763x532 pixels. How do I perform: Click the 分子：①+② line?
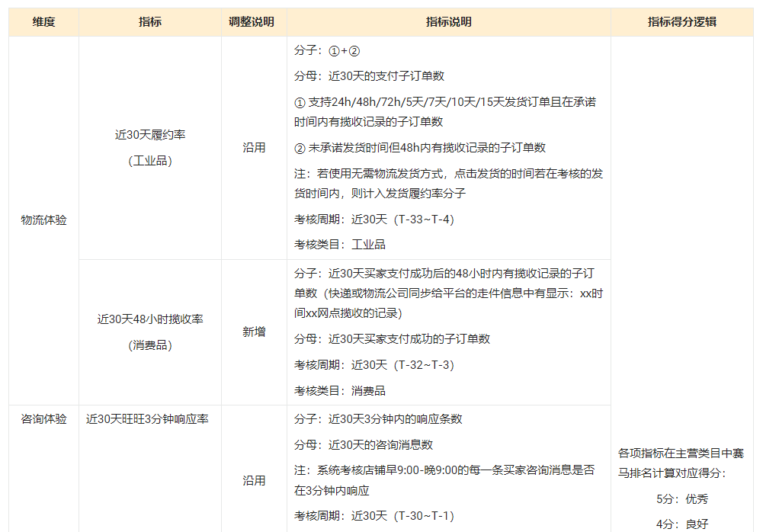(327, 51)
